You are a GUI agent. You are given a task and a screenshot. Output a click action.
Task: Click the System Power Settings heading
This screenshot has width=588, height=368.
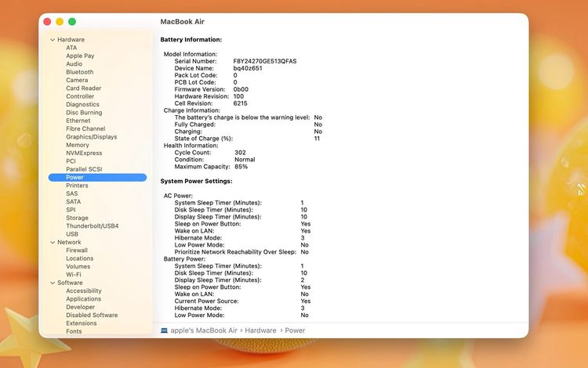[196, 182]
